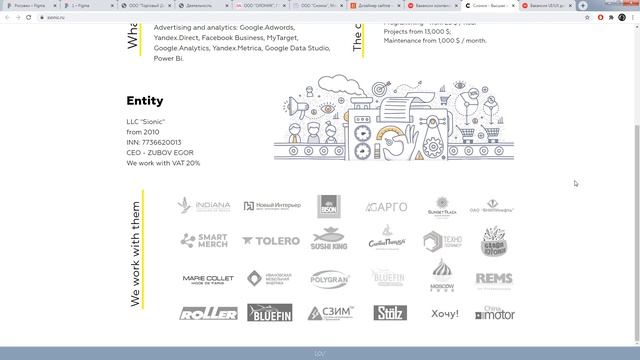Click the Smart Merch logo
The width and height of the screenshot is (640, 360).
(x=204, y=240)
